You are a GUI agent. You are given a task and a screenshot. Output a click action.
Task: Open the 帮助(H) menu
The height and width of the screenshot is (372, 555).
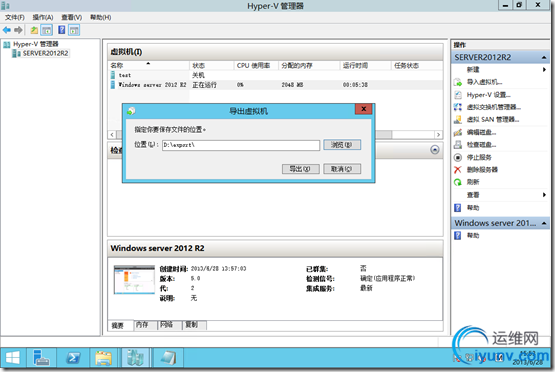(x=101, y=17)
